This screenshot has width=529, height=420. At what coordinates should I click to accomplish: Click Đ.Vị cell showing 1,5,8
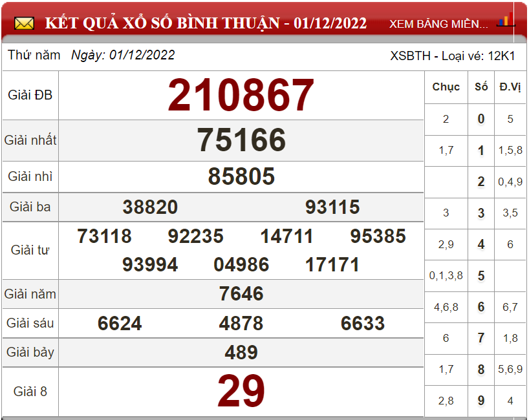pyautogui.click(x=510, y=151)
